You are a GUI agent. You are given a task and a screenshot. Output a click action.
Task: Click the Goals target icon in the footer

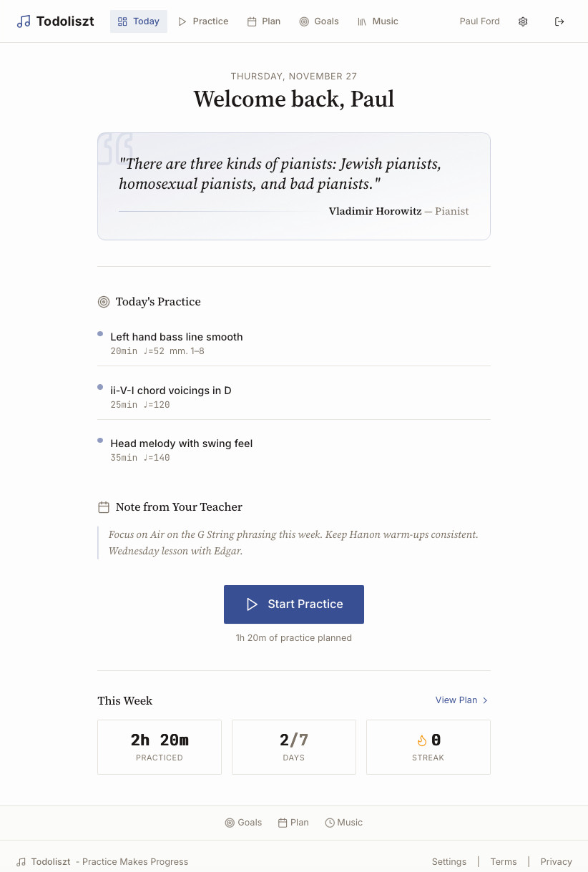tap(230, 823)
